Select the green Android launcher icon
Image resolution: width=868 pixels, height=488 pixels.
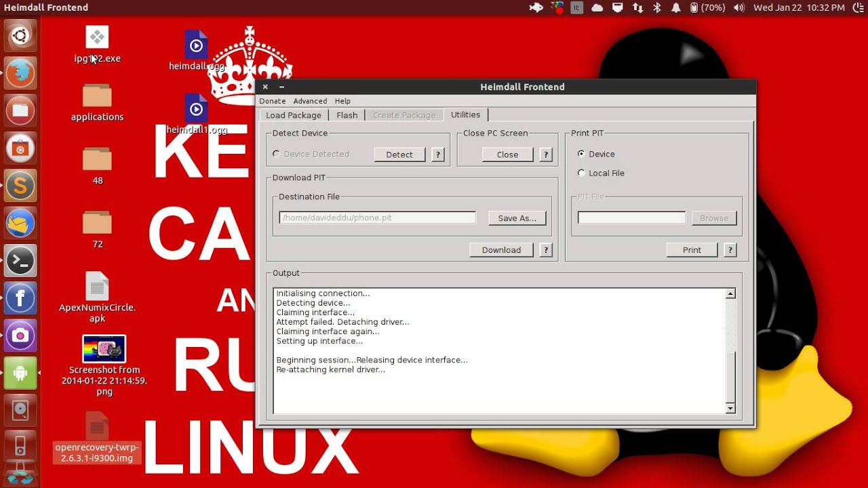[20, 373]
